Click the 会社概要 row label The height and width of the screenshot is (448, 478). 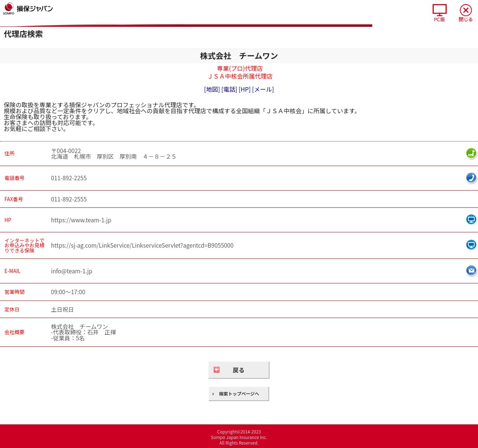(x=15, y=332)
